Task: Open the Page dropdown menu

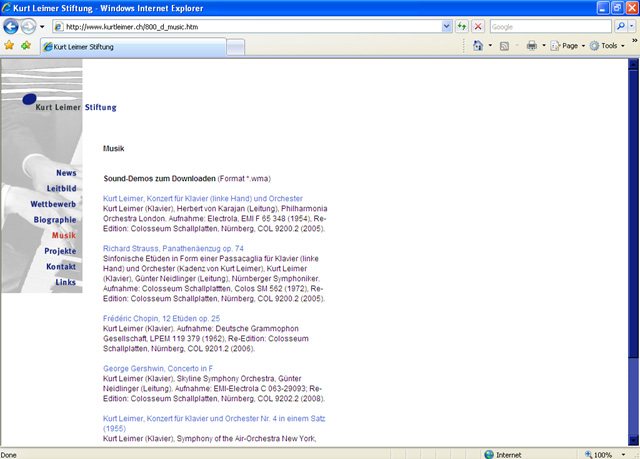Action: coord(568,46)
